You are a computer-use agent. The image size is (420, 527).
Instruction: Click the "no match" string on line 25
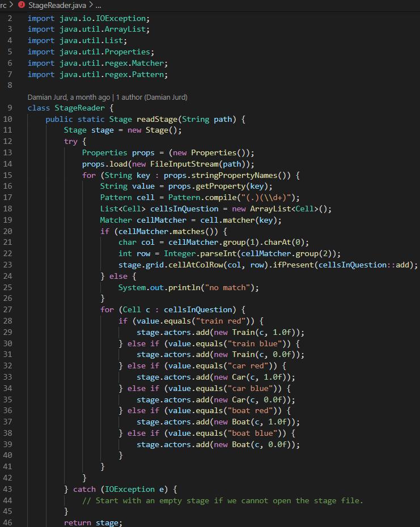point(227,287)
